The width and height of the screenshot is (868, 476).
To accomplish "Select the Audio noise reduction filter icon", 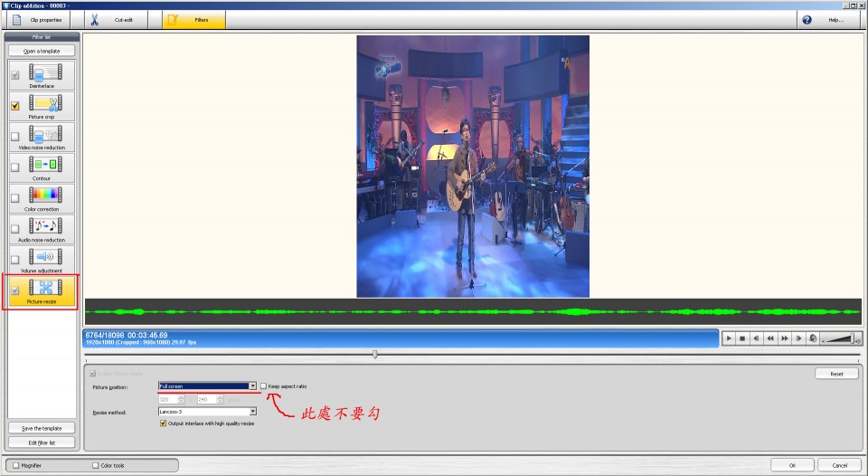I will pos(45,228).
